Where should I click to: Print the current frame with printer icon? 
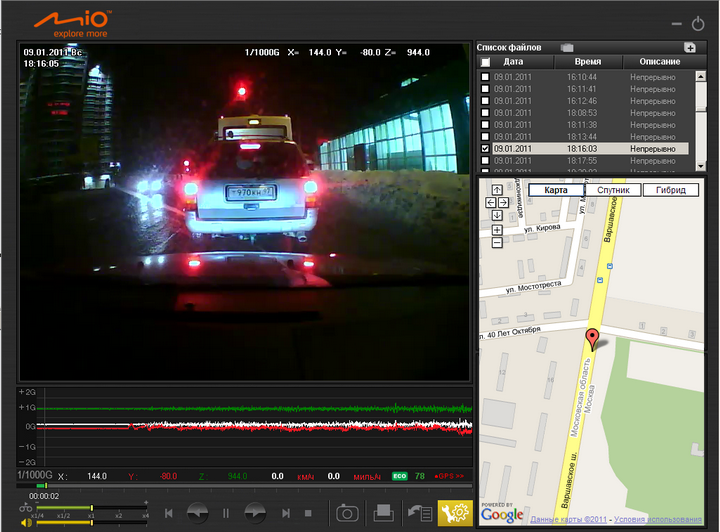click(383, 513)
